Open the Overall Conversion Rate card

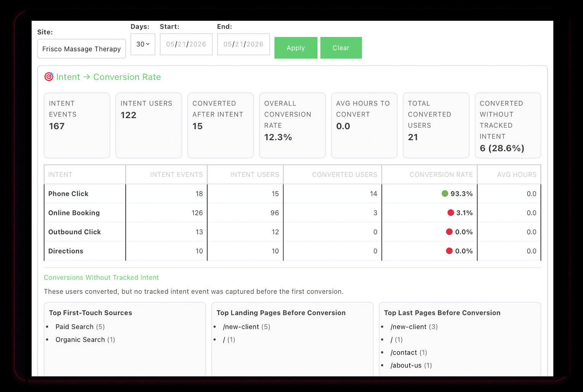(292, 125)
